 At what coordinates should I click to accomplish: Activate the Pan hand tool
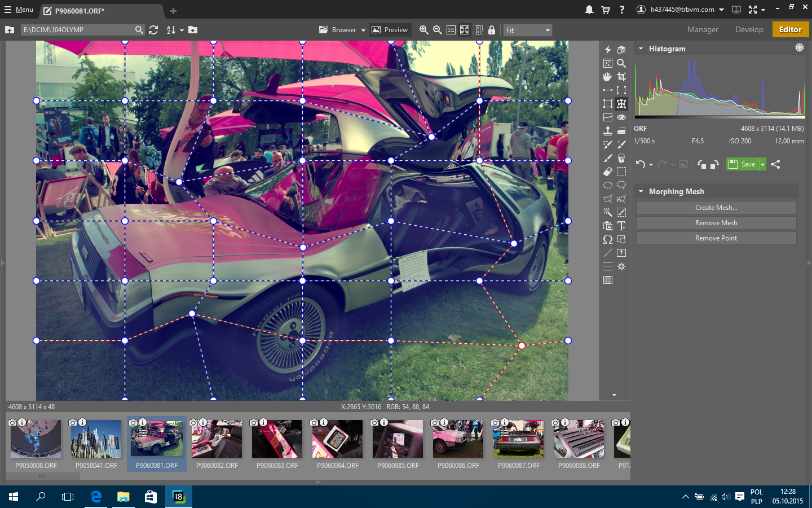[x=608, y=76]
